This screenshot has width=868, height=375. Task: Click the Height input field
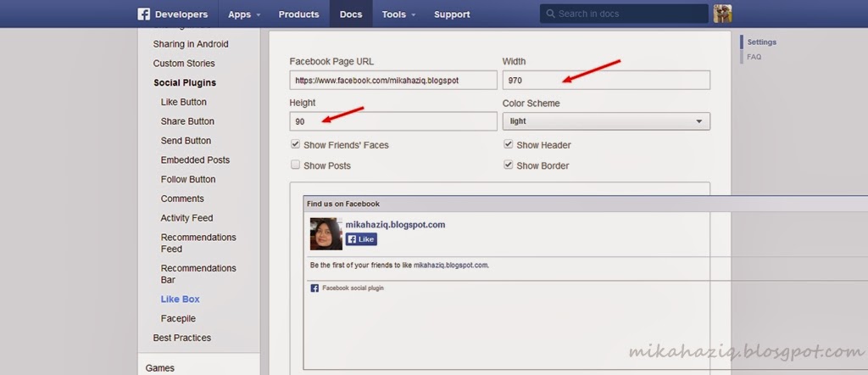pos(393,121)
